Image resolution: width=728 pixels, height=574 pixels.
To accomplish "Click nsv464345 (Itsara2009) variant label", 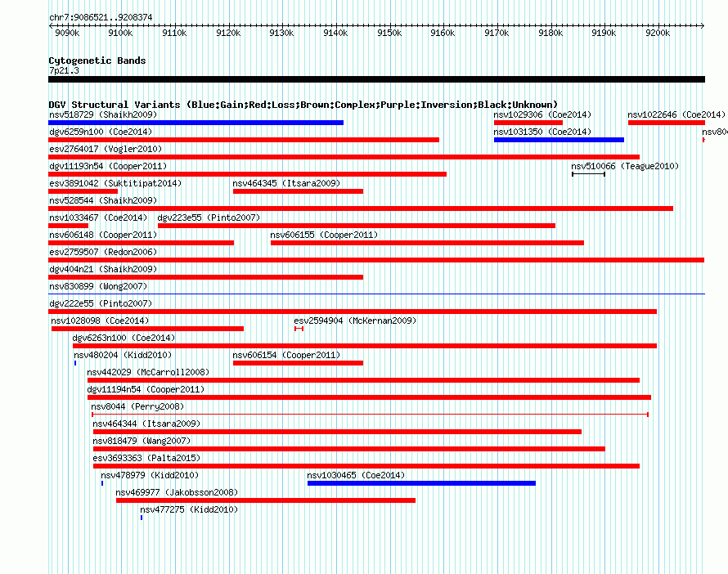I will point(286,183).
